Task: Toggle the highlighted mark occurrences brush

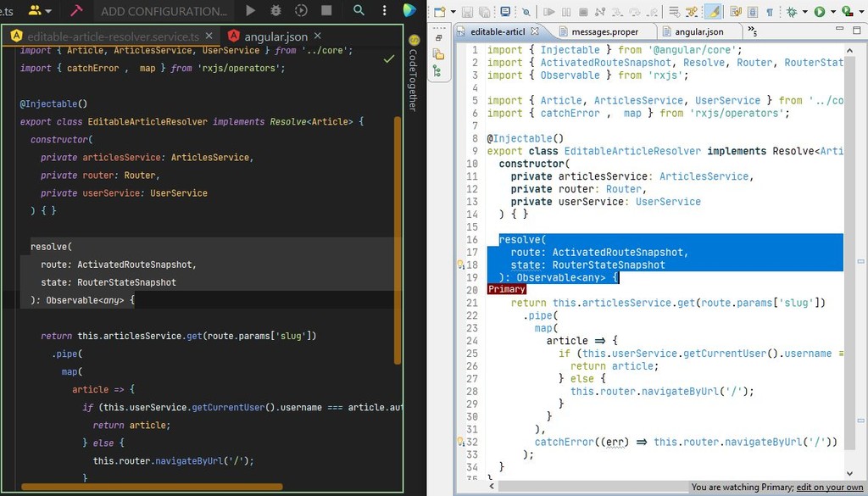Action: [713, 12]
